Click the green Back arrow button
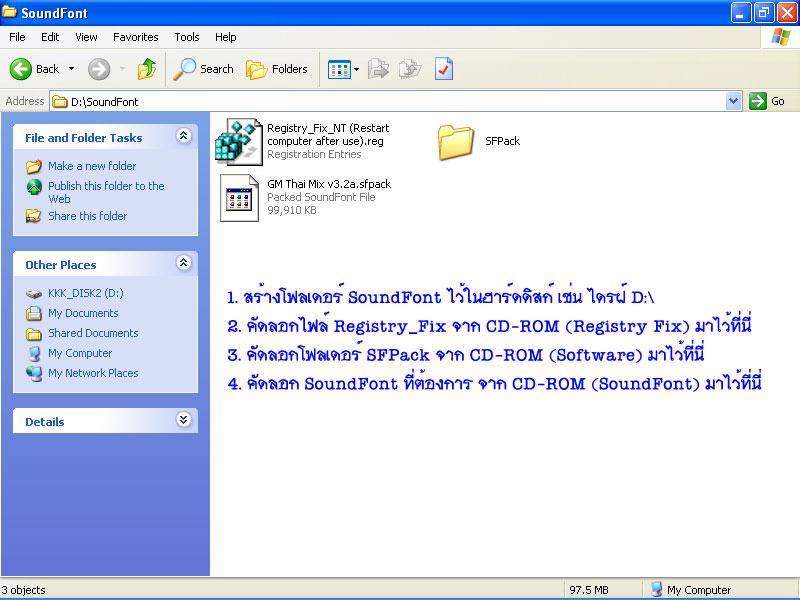This screenshot has width=800, height=600. (21, 69)
